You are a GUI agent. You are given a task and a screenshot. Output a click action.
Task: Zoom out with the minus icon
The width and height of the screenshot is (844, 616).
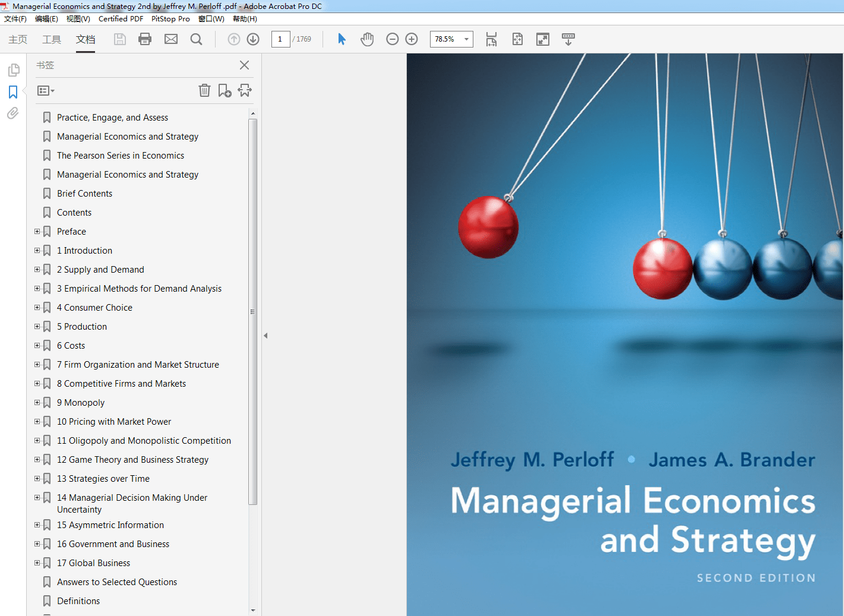pyautogui.click(x=392, y=39)
